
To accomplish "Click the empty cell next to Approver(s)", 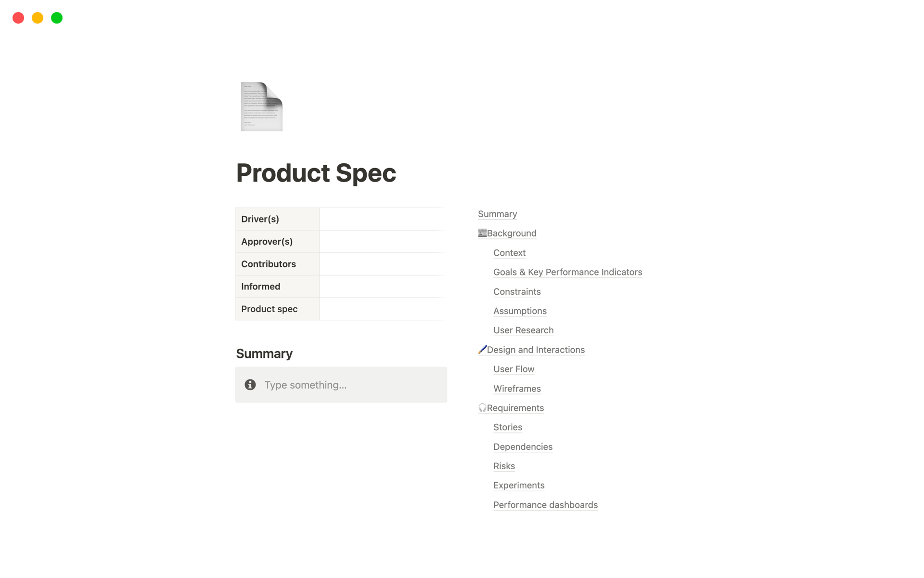I will (x=382, y=241).
